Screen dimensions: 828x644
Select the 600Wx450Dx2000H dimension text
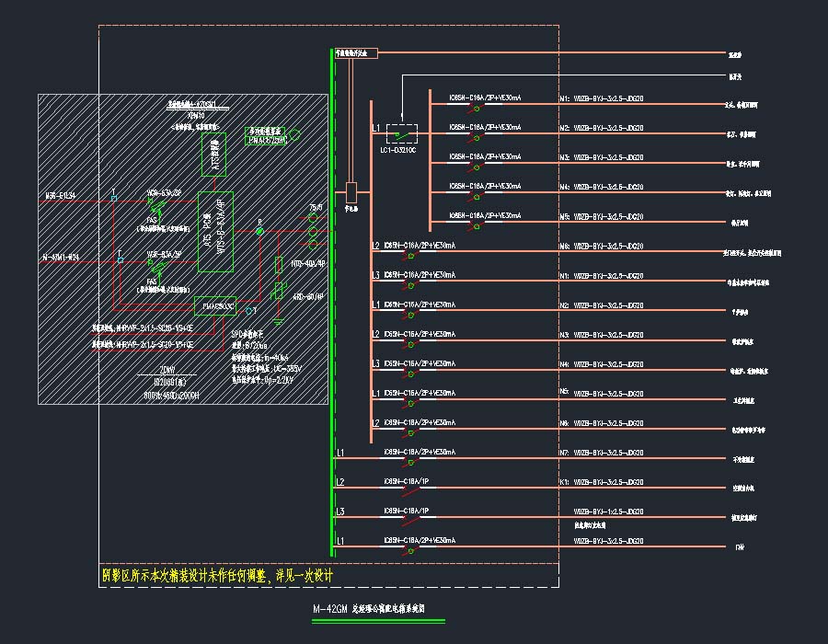[x=172, y=396]
